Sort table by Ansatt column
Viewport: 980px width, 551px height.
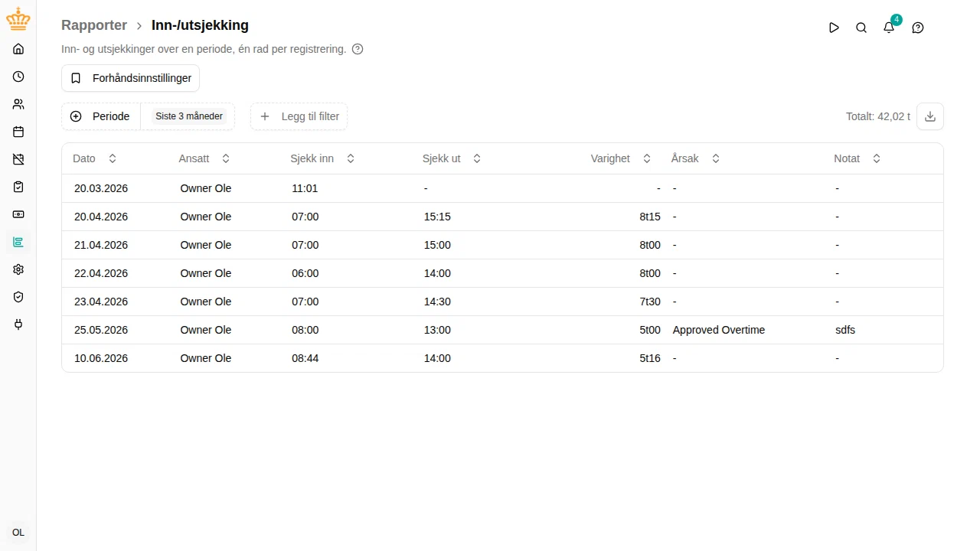(x=204, y=158)
